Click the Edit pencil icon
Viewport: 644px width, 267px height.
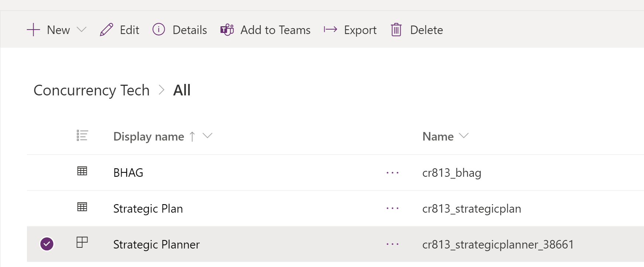(x=106, y=30)
